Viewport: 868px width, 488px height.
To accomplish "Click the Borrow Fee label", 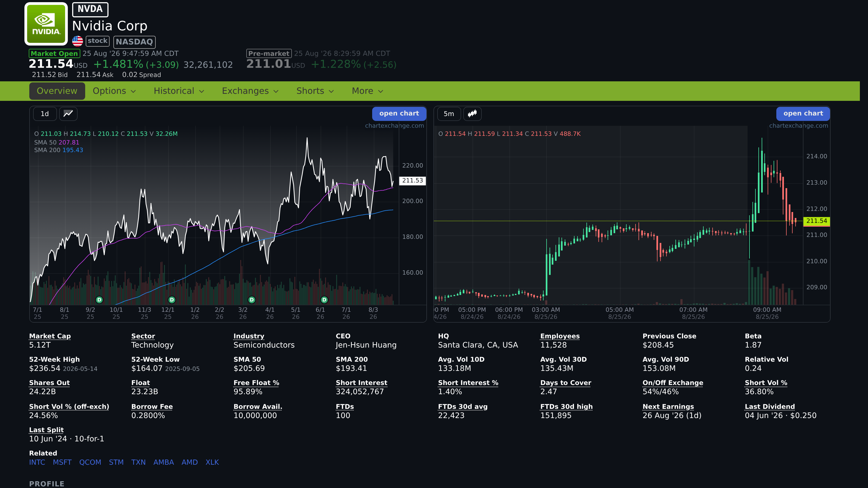I will click(x=152, y=406).
